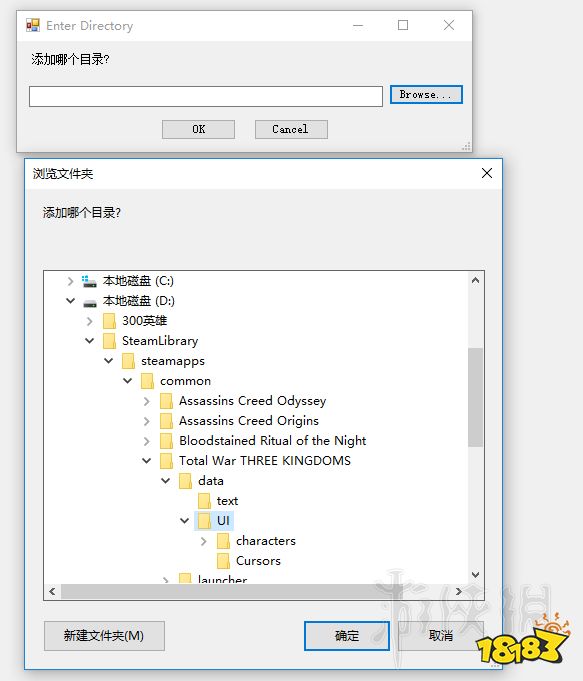Click the vertical scrollbar thumb
Image resolution: width=583 pixels, height=681 pixels.
476,397
